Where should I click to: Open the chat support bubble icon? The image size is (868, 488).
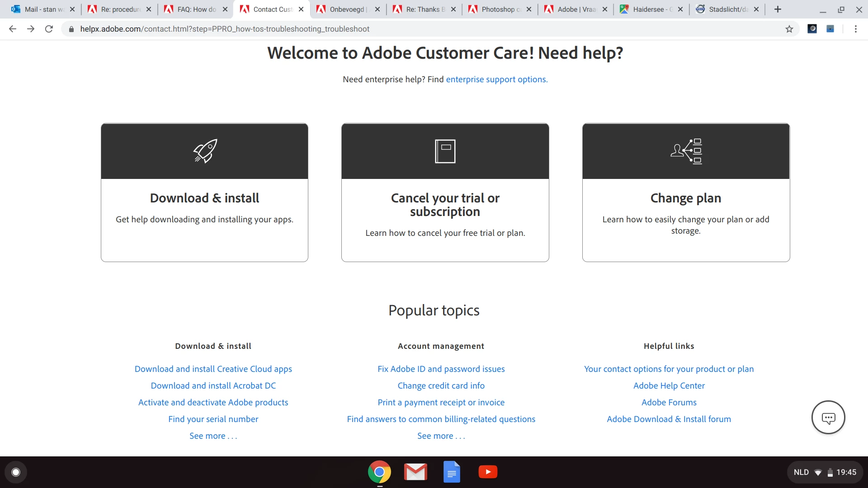828,418
